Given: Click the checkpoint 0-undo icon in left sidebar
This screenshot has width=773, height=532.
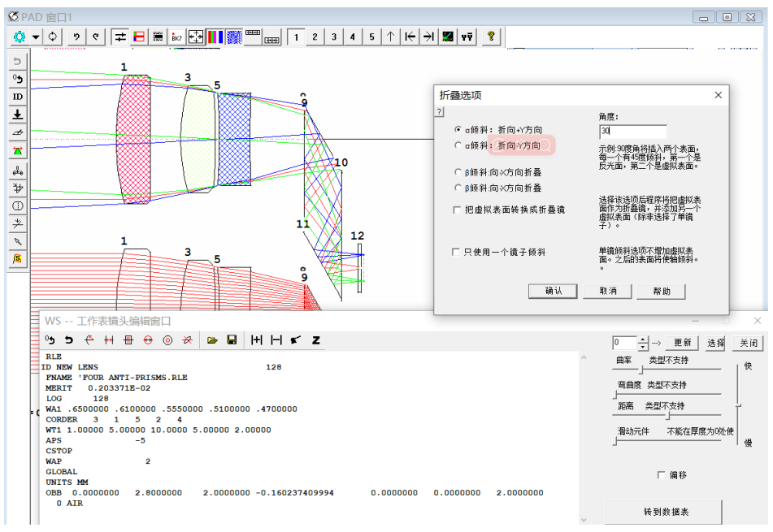Looking at the screenshot, I should tap(18, 79).
